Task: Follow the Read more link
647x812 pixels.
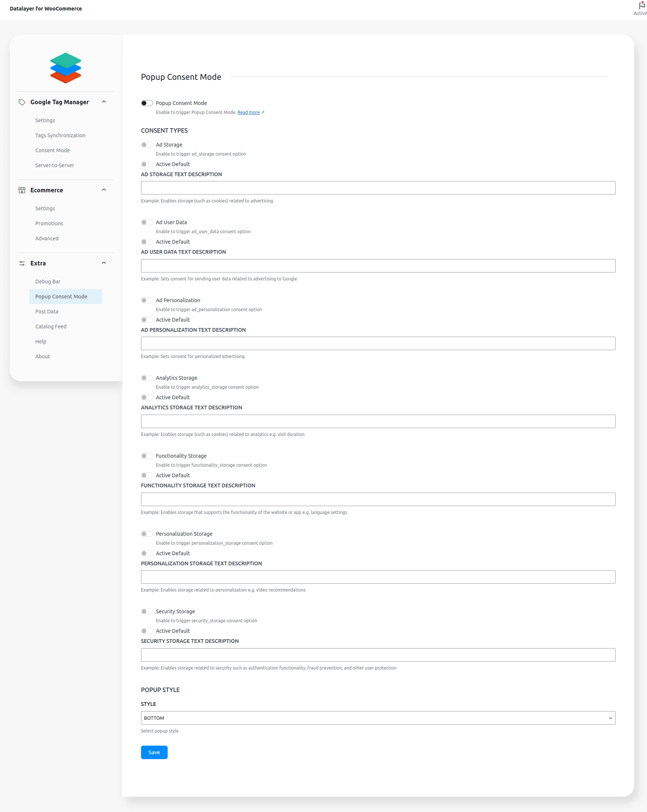Action: coord(249,112)
